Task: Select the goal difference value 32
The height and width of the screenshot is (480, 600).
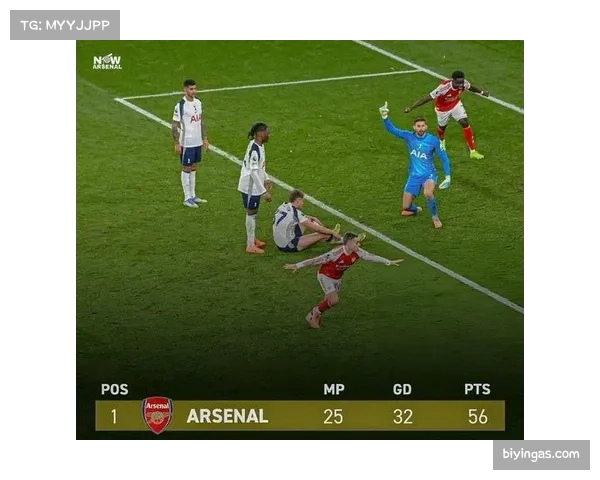Action: click(x=403, y=416)
